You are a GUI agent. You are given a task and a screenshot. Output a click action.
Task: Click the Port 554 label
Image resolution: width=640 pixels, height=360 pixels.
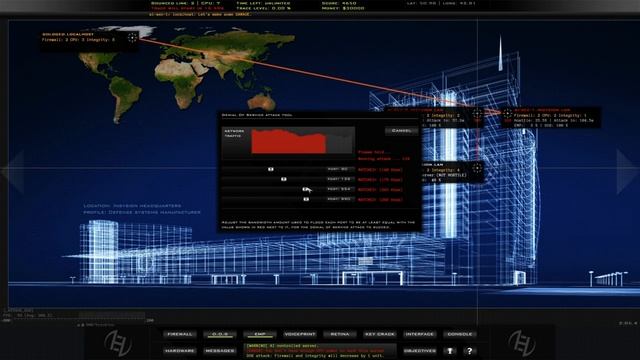pyautogui.click(x=339, y=189)
